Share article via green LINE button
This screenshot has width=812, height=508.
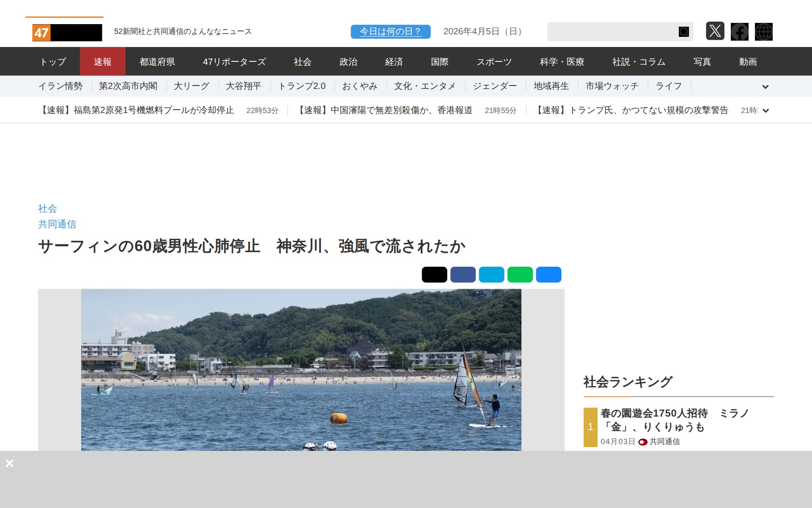tap(520, 274)
